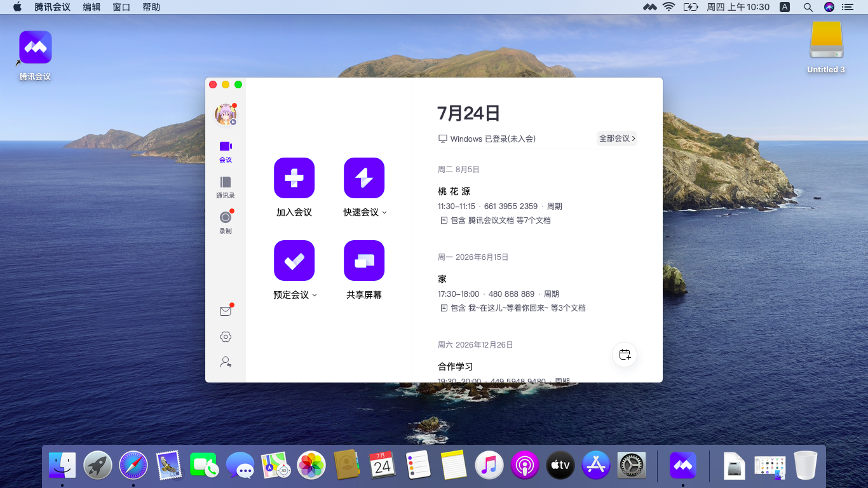
Task: Open Music in the Dock
Action: click(x=489, y=466)
